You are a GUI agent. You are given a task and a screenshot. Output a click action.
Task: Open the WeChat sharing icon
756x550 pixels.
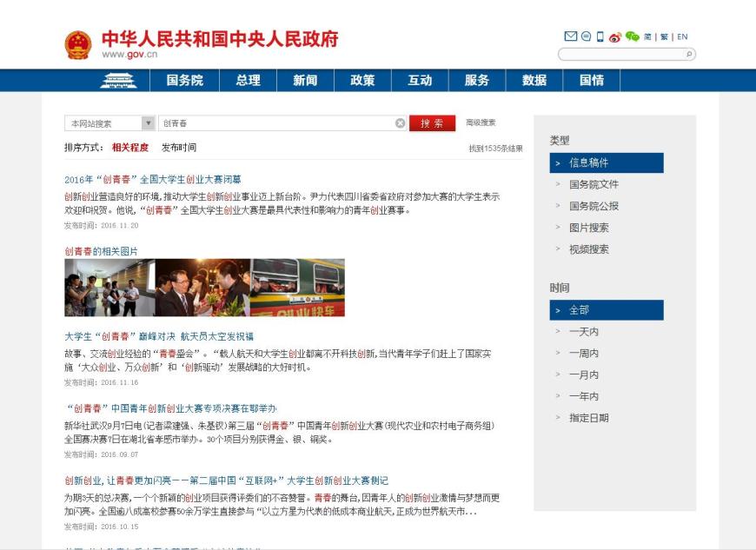pos(633,36)
